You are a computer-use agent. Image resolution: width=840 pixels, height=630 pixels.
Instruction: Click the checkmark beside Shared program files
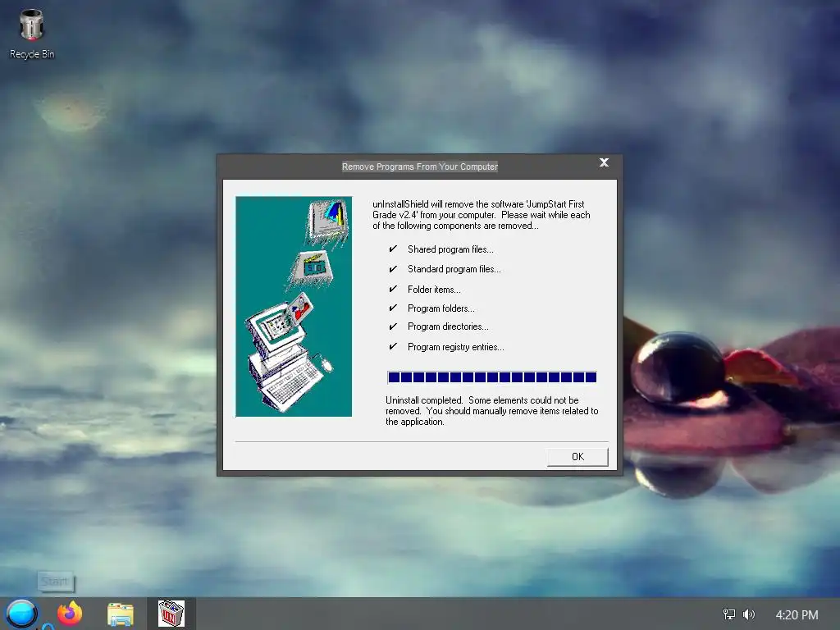[x=393, y=249]
